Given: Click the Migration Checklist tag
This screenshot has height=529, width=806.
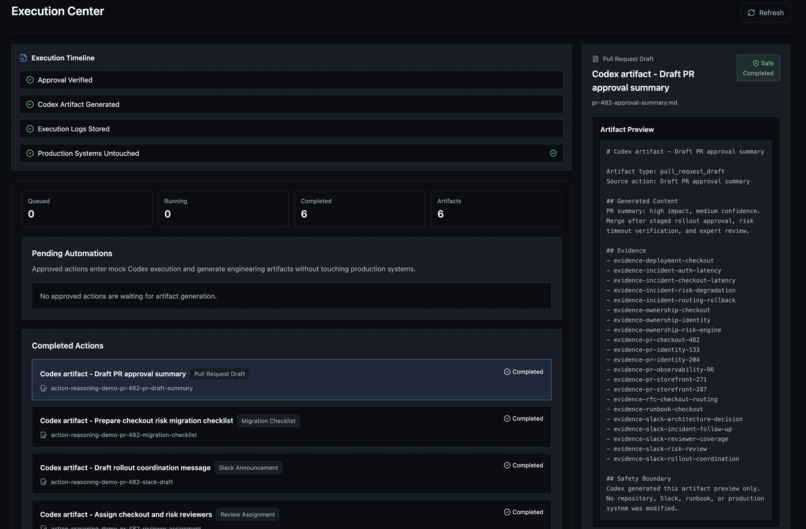Looking at the screenshot, I should 268,421.
